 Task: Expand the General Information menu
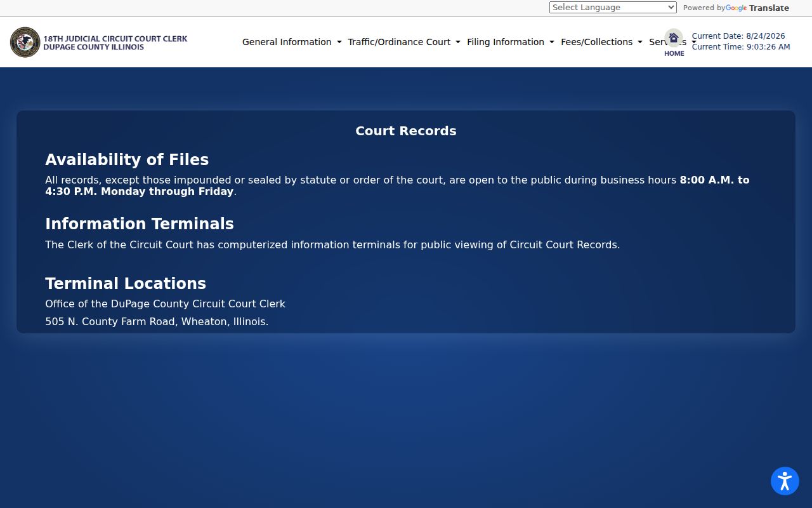tap(292, 42)
